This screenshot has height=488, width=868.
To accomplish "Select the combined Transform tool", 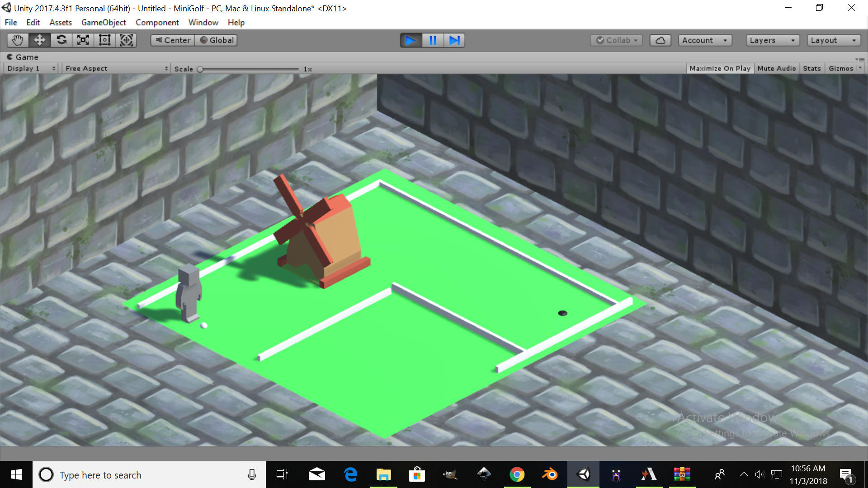I will point(126,40).
